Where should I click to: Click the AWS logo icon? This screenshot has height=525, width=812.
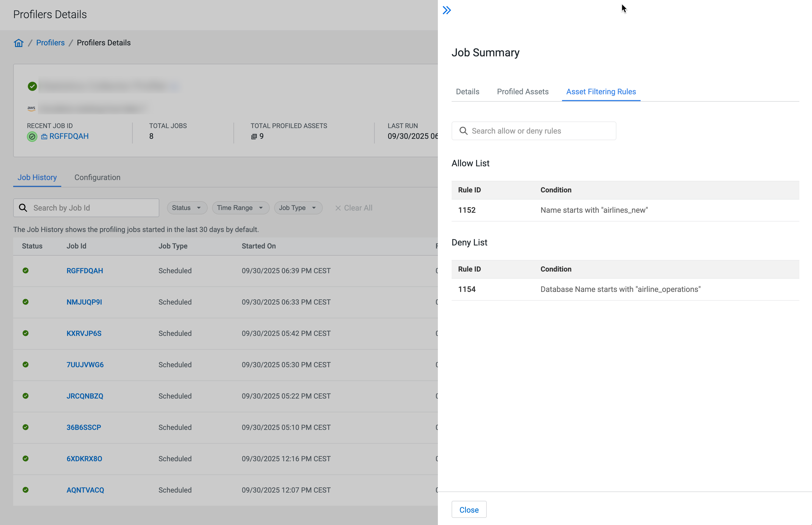tap(31, 108)
